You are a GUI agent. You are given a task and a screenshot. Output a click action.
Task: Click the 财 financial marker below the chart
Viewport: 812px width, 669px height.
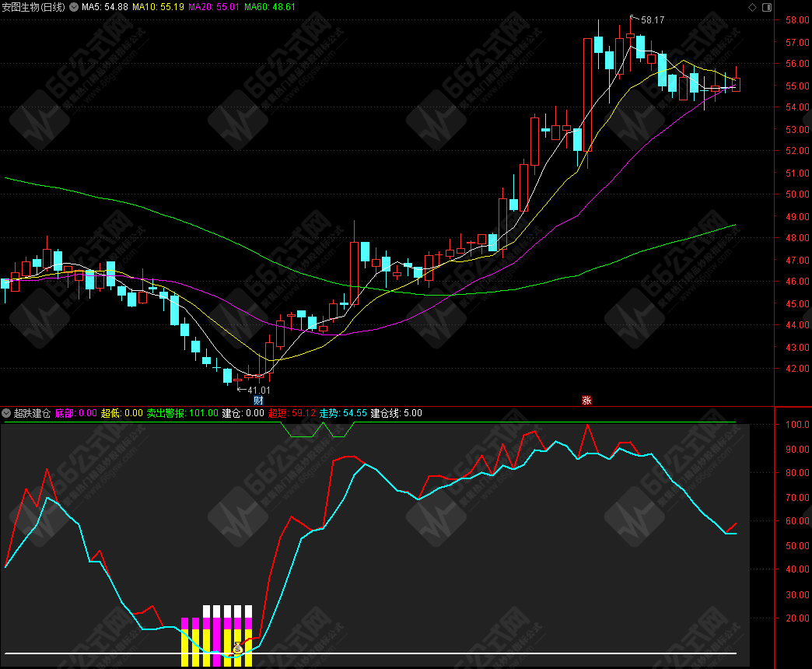coord(258,401)
